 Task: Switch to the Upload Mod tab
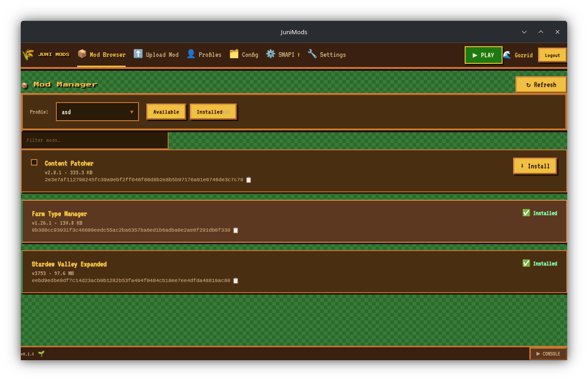pyautogui.click(x=156, y=55)
